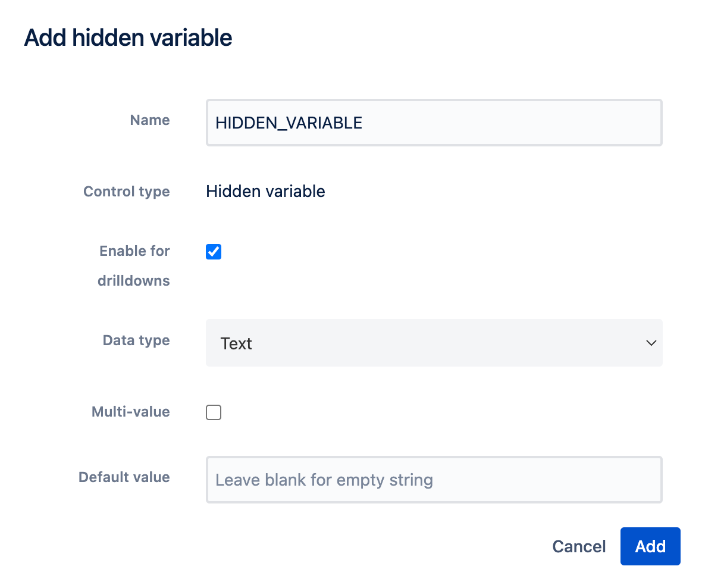
Task: Uncheck the Enable for drilldowns checkbox
Action: click(214, 252)
